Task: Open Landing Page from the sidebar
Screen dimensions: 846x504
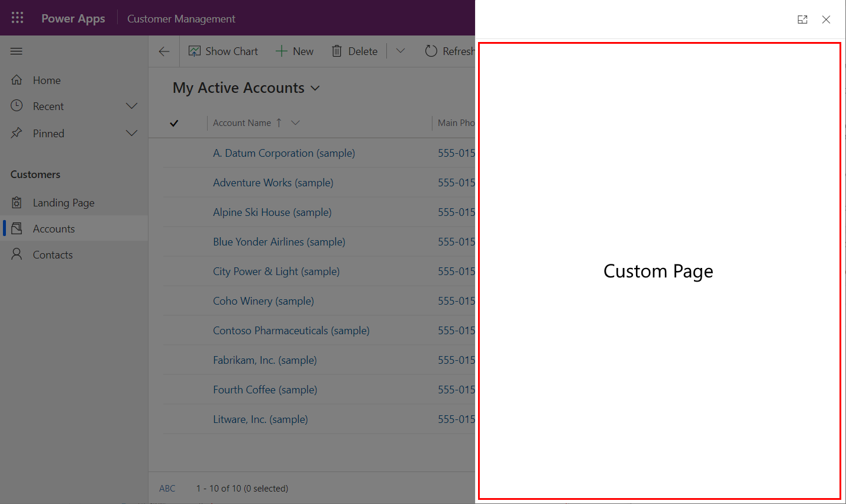Action: pos(63,202)
